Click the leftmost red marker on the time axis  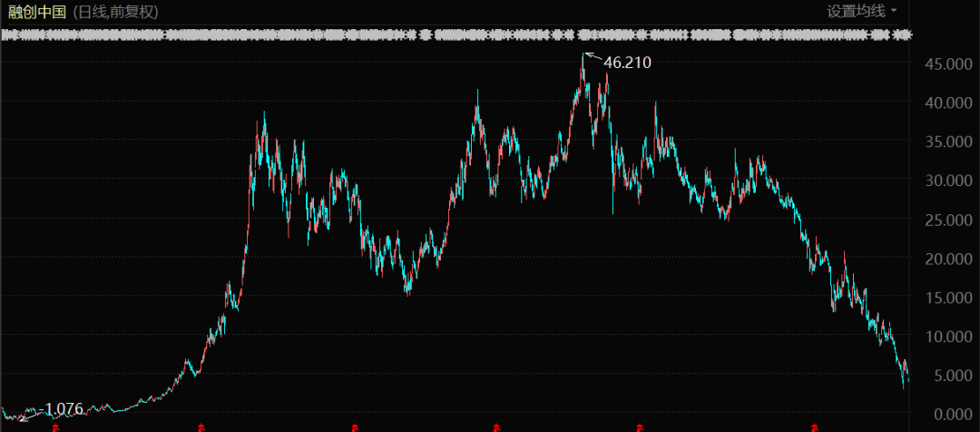[55, 426]
